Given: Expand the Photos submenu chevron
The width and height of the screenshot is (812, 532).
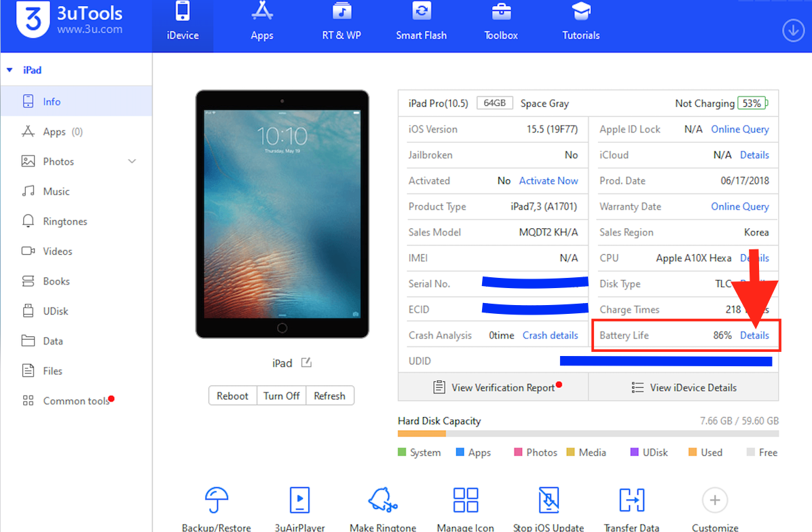Looking at the screenshot, I should tap(132, 162).
